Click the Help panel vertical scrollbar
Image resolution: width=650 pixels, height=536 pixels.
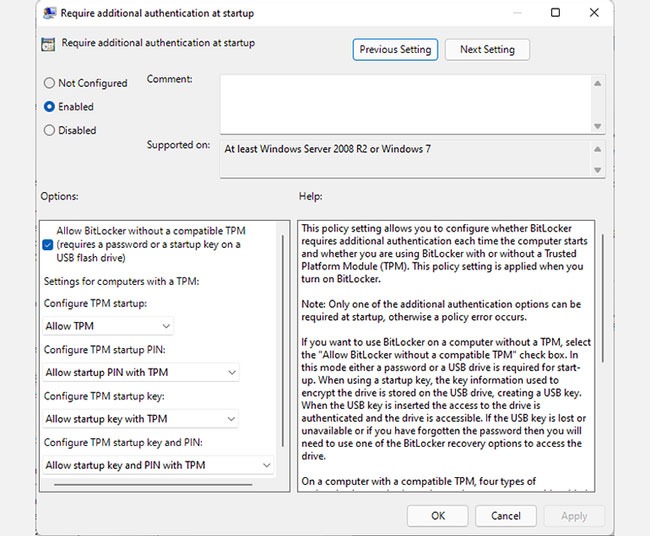602,298
